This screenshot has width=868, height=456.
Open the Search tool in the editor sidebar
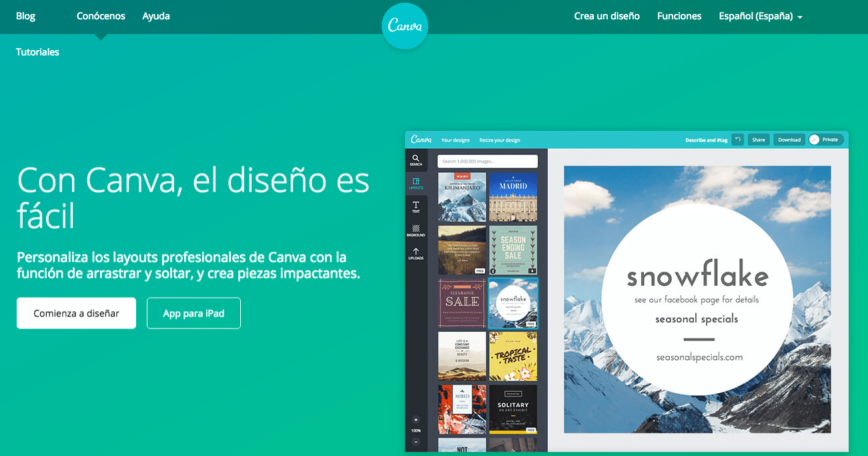coord(416,160)
